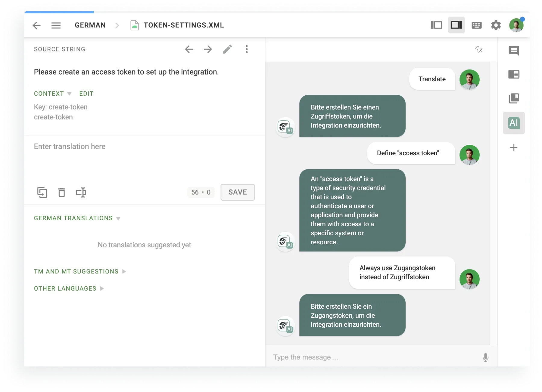The width and height of the screenshot is (542, 392).
Task: Open the AI assistant panel
Action: (514, 123)
